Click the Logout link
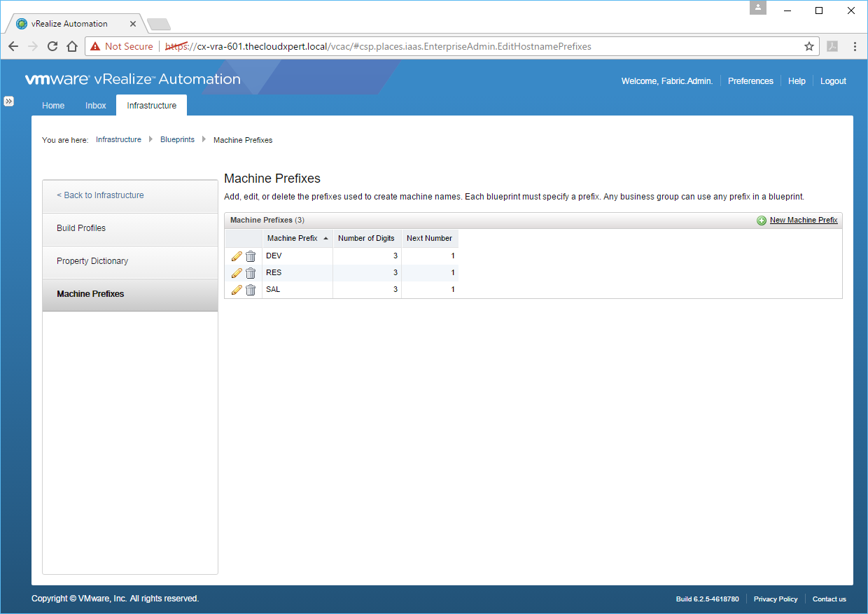 (833, 81)
